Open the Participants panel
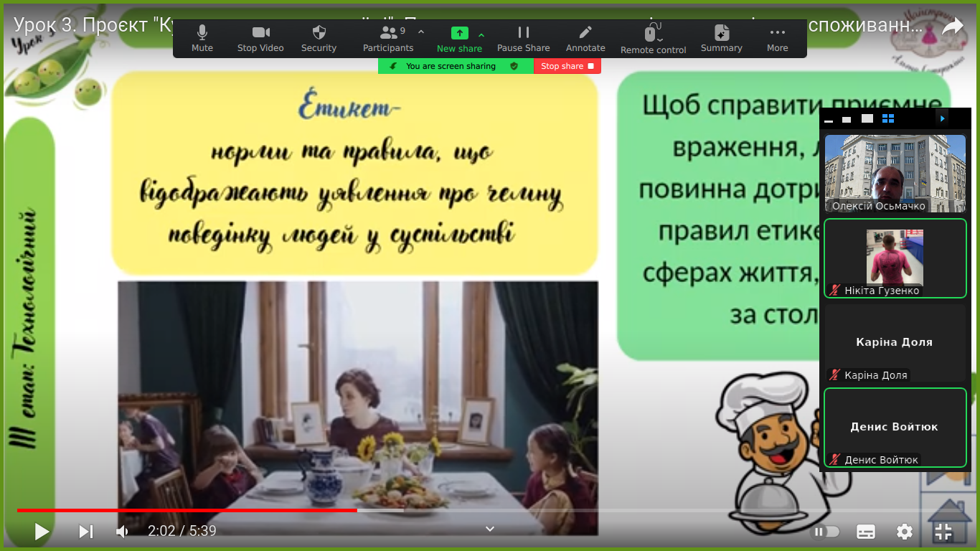Screen dimensions: 980x551 coord(388,34)
